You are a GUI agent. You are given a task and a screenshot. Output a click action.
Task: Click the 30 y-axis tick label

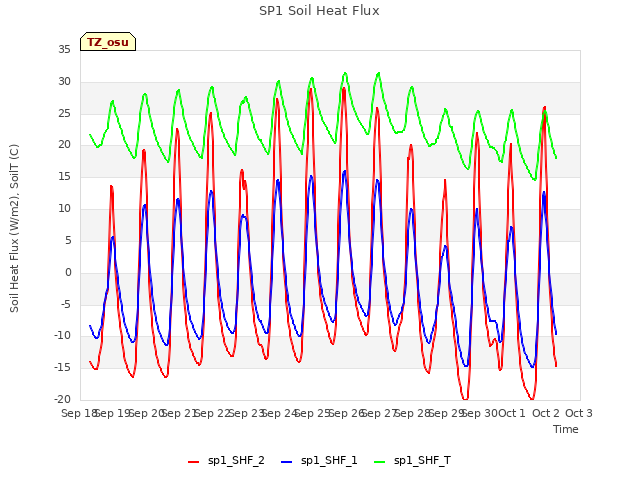pos(64,82)
